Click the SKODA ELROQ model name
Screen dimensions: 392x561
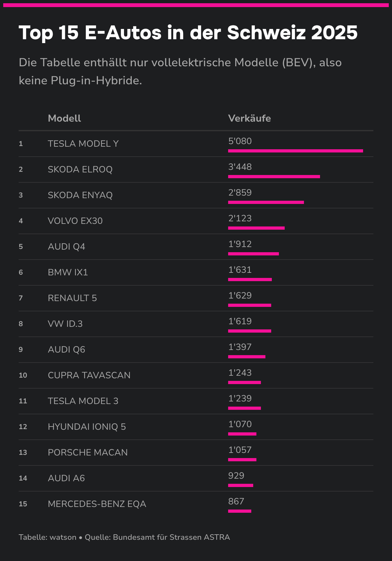[80, 169]
